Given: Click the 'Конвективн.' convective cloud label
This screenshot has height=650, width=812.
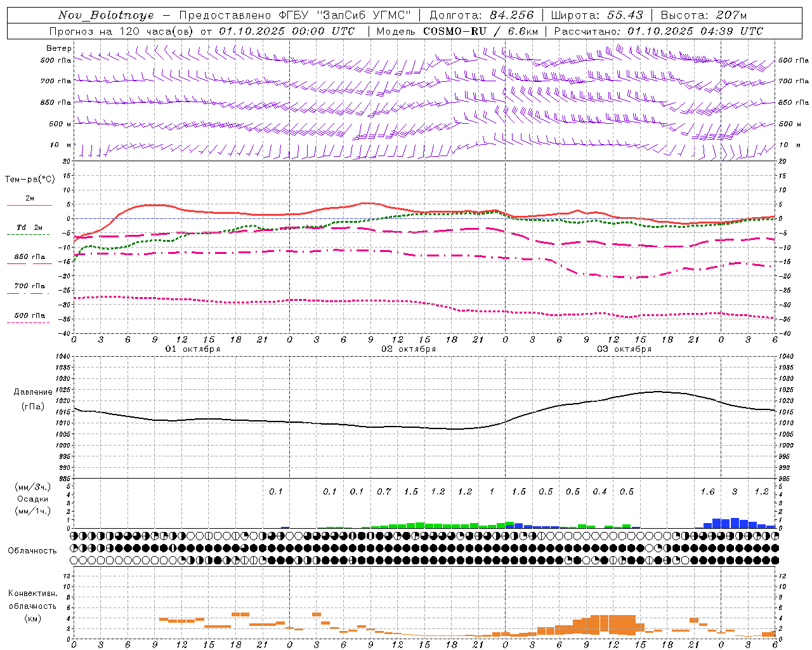Looking at the screenshot, I should pos(32,594).
